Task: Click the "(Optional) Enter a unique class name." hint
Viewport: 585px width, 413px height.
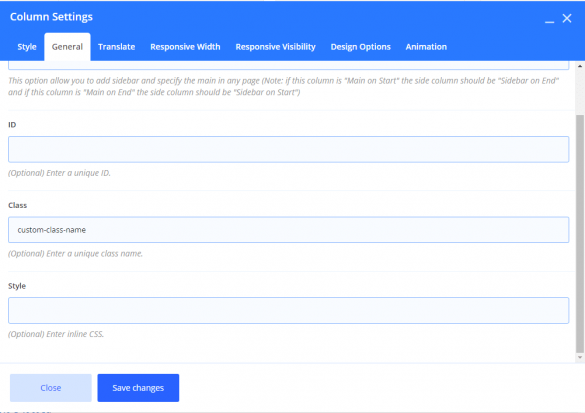Action: click(x=75, y=254)
